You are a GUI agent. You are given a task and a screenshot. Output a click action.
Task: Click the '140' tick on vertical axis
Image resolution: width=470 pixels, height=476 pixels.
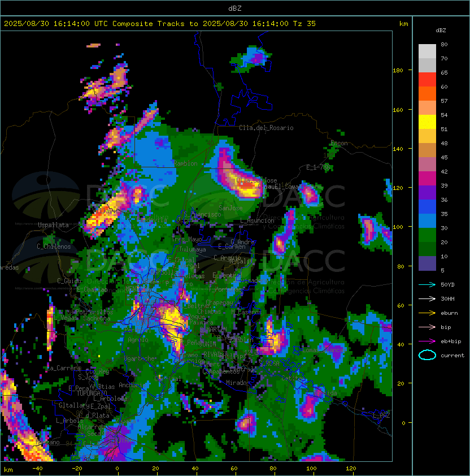[398, 149]
